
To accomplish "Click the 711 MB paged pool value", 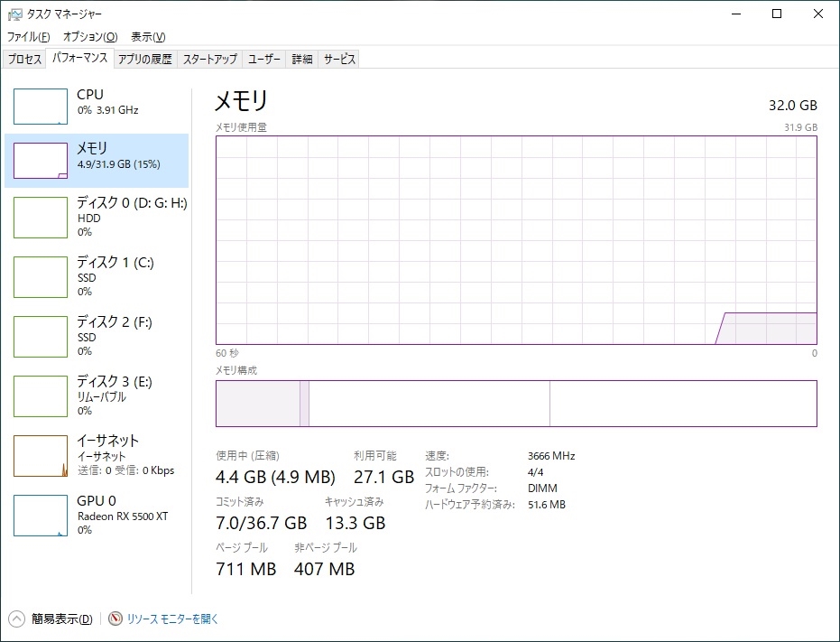I will coord(246,569).
